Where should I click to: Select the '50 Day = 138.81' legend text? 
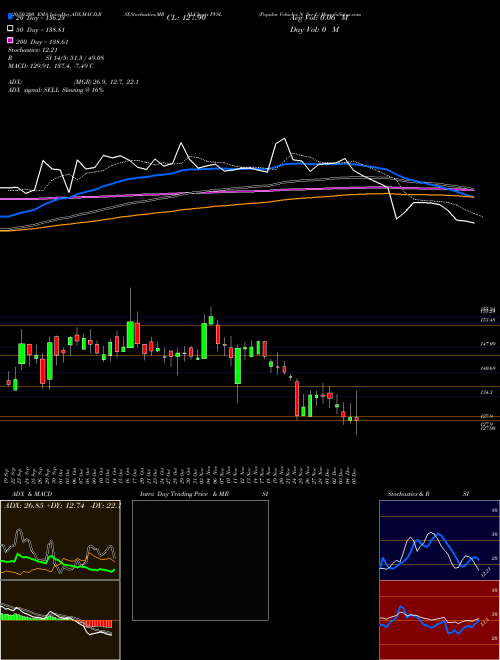(x=42, y=30)
